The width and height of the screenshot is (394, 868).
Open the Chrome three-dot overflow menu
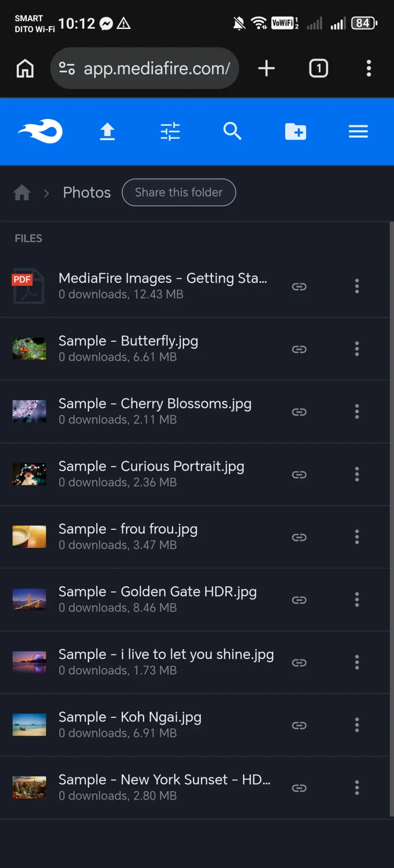click(x=369, y=68)
